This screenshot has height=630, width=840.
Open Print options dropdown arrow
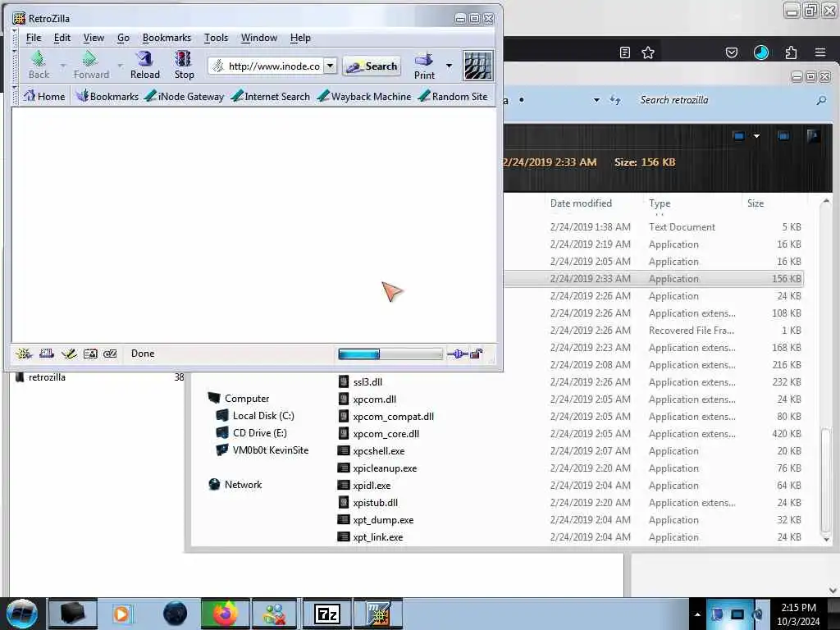click(x=449, y=66)
